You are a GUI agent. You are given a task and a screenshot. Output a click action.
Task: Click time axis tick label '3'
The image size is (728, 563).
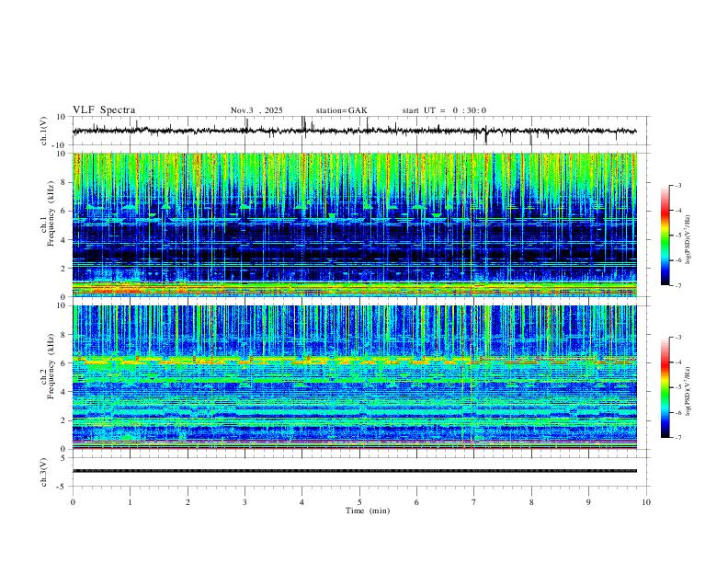(x=245, y=502)
